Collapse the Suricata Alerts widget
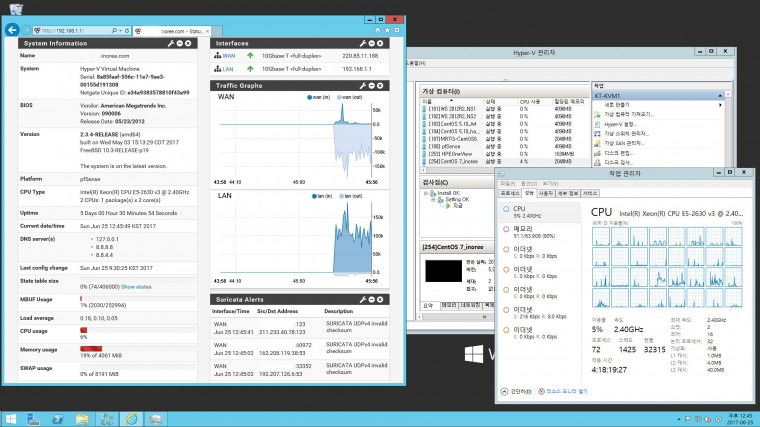 [x=371, y=300]
